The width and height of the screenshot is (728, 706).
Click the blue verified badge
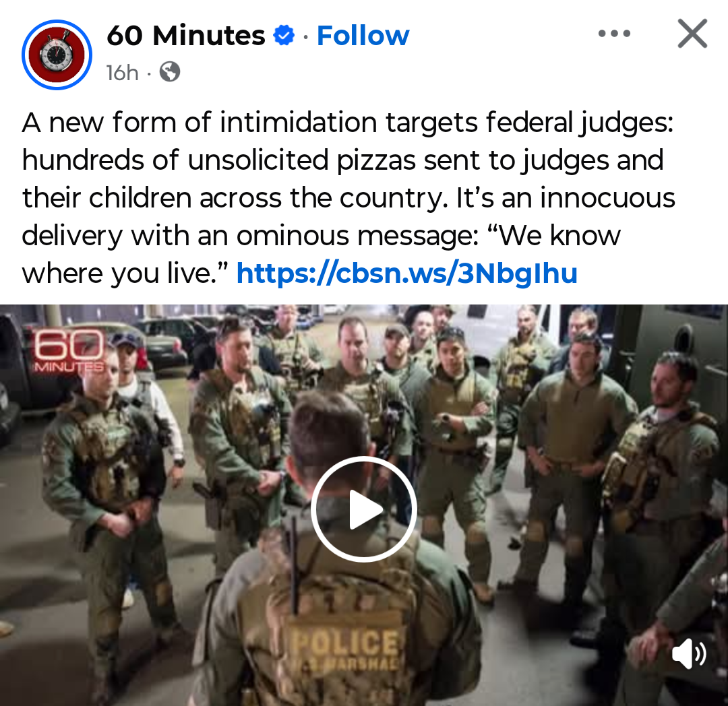click(x=284, y=36)
